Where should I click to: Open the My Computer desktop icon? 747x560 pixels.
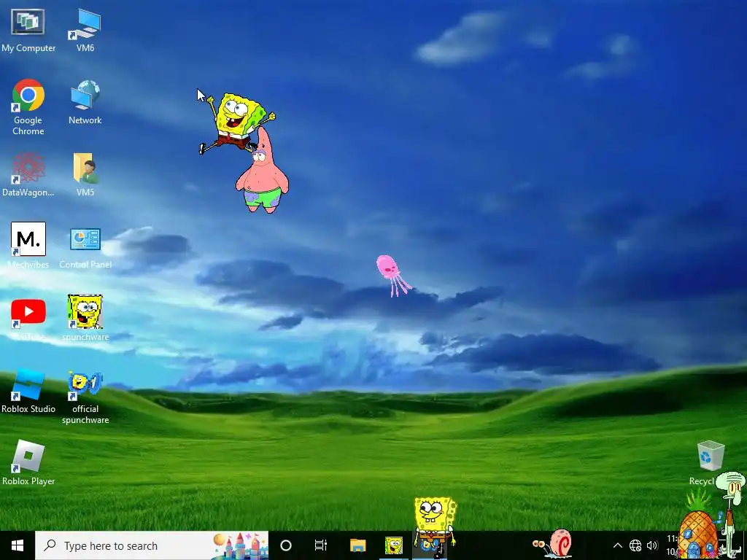click(28, 30)
